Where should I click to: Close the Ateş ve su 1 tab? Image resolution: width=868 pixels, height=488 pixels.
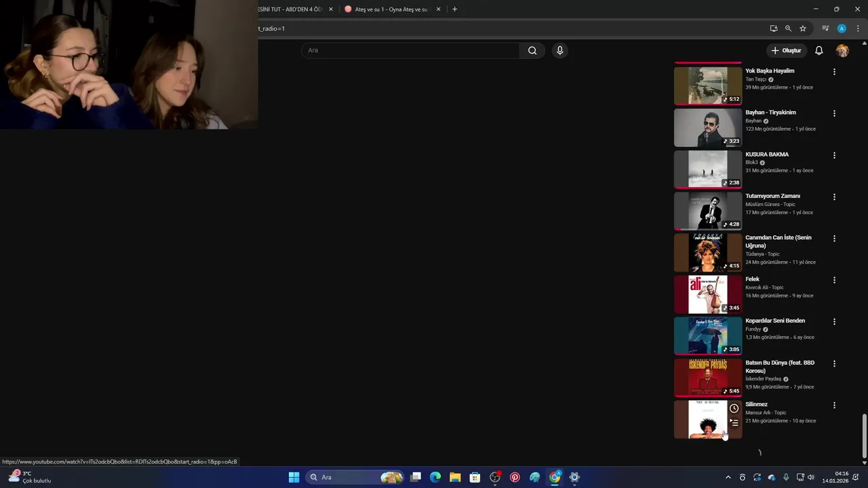click(438, 9)
